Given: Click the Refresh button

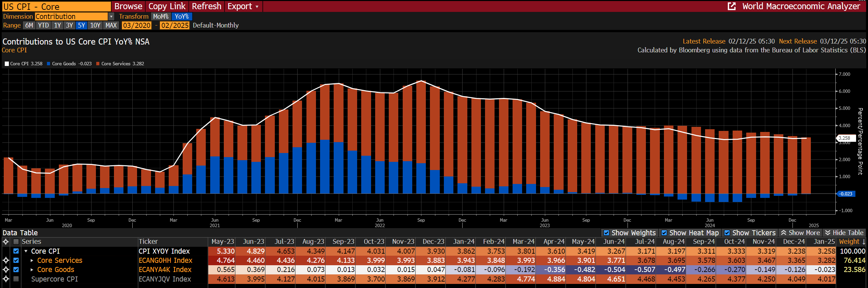Looking at the screenshot, I should (206, 6).
